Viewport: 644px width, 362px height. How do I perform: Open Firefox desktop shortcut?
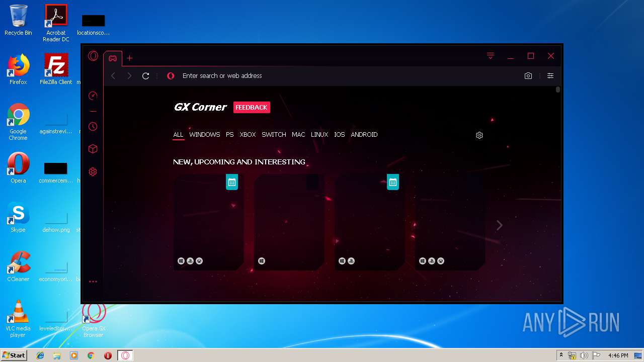coord(18,69)
